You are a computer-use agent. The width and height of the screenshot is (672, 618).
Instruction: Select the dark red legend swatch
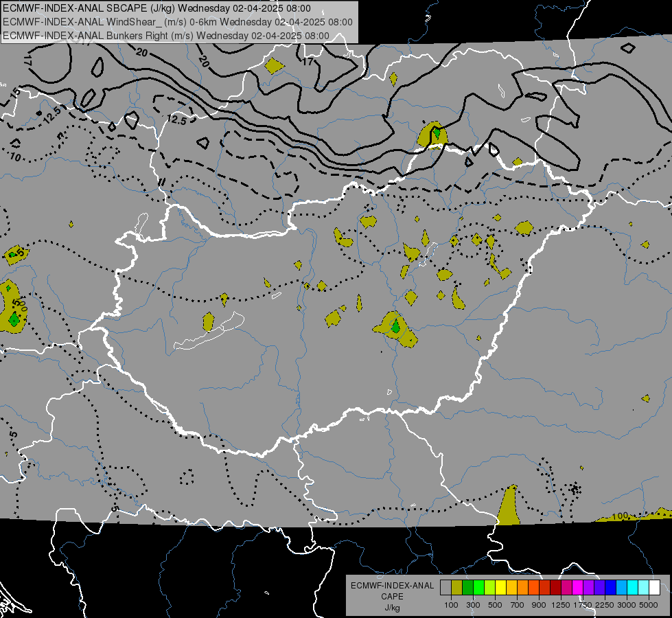tap(556, 588)
